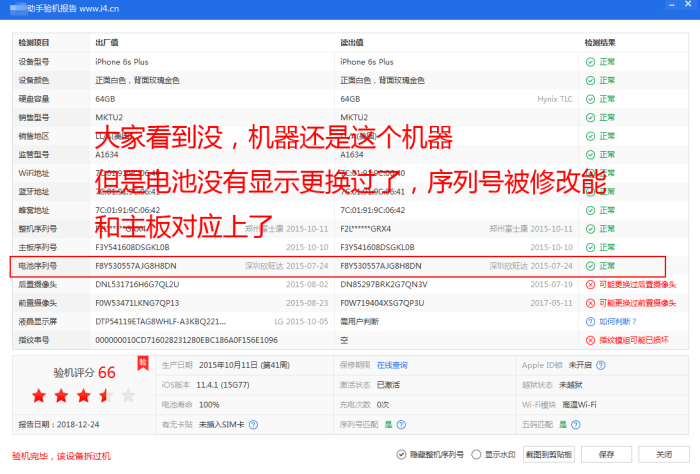Click 可能更换过后置摄像头 warning
Screen dimensions: 700x474
tap(638, 285)
